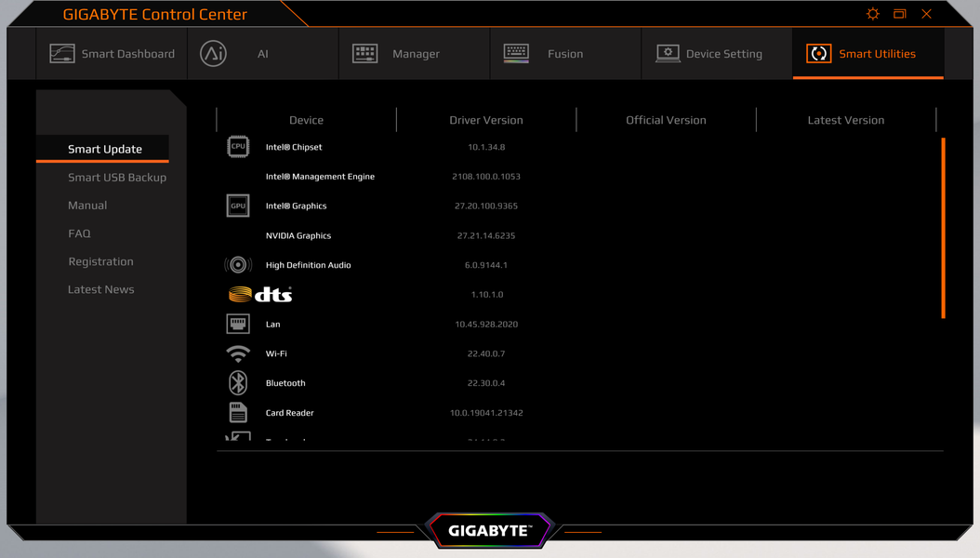980x558 pixels.
Task: Open the Smart Dashboard tab
Action: [112, 54]
